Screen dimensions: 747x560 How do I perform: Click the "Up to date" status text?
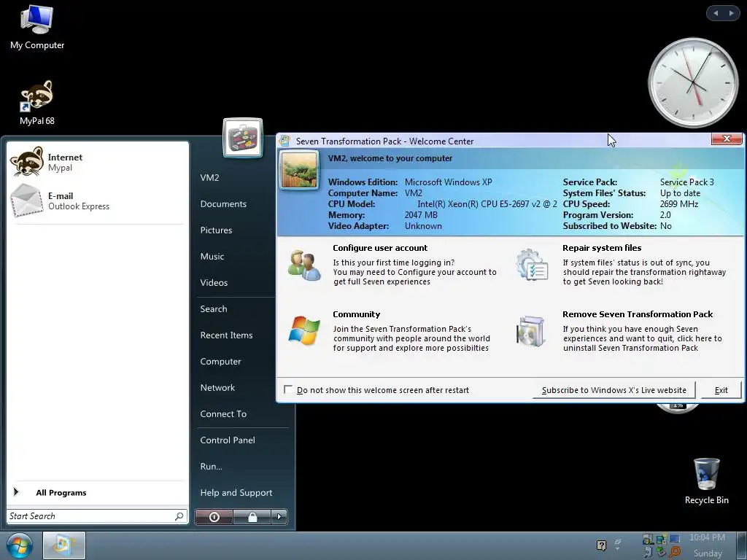click(681, 192)
